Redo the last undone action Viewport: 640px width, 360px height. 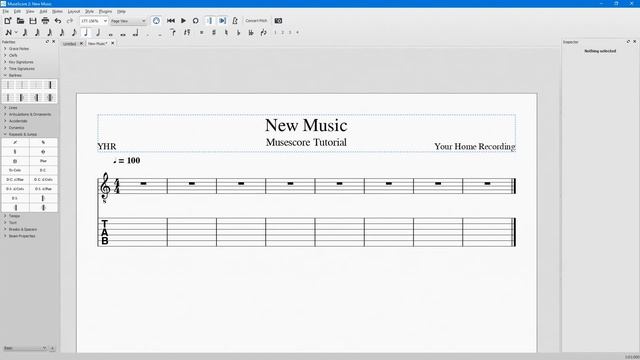(70, 21)
